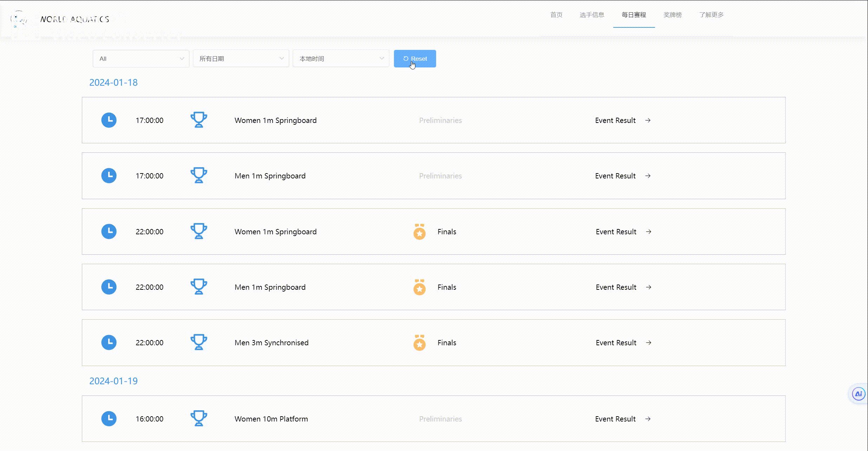Open Event Result for Women 1m Springboard preliminaries
Screen dimensions: 868x451
coord(615,120)
